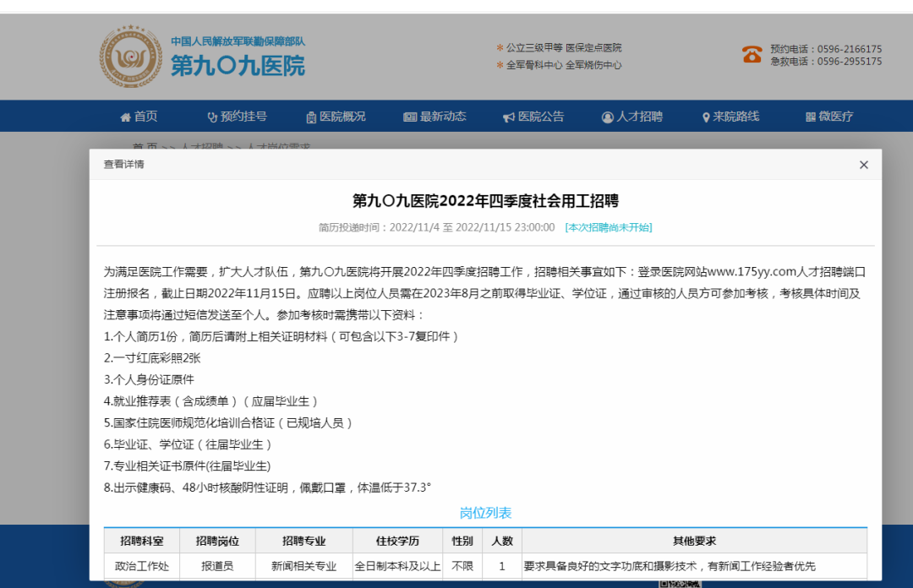Viewport: 913px width, 588px height.
Task: Click the megaphone icon beside 医院公告
Action: tap(509, 117)
